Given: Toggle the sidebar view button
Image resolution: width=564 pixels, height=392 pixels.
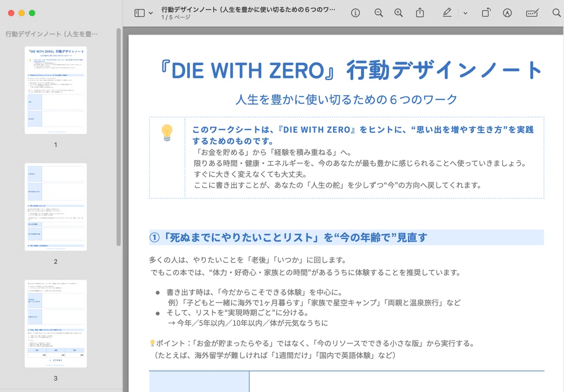Looking at the screenshot, I should (140, 13).
